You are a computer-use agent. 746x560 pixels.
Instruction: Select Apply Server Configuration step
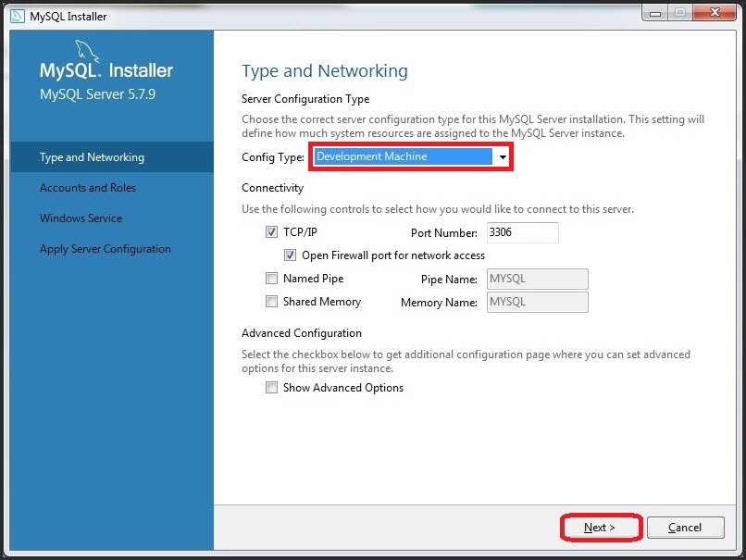pos(106,249)
